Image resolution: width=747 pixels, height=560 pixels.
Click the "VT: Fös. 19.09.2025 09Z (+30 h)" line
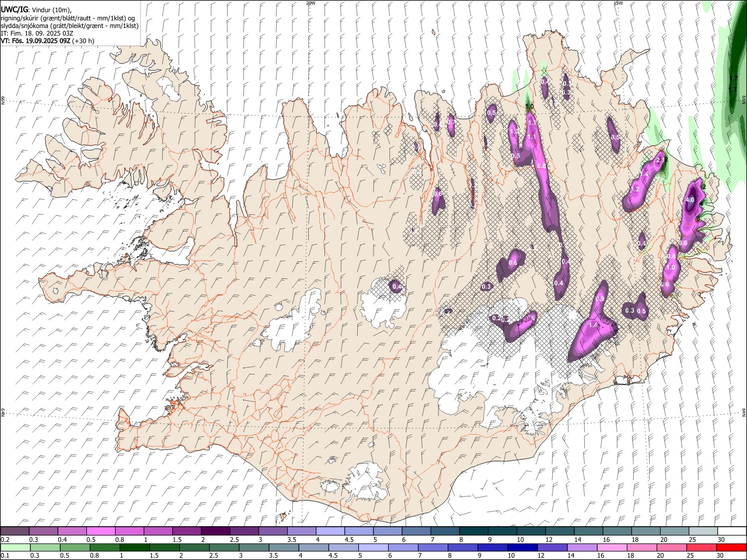pyautogui.click(x=48, y=41)
